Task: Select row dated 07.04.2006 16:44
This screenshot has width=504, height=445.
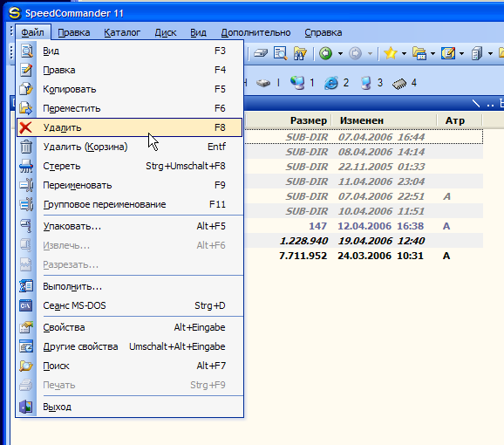Action: (364, 137)
